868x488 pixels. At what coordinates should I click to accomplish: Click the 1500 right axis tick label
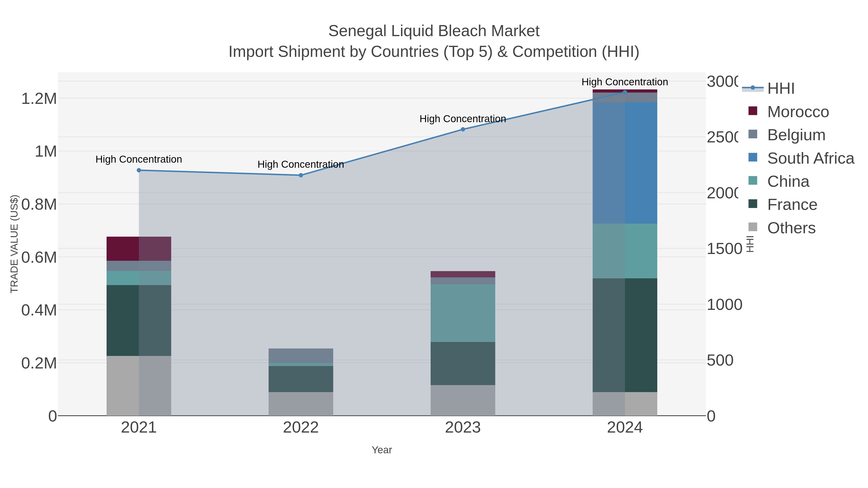tap(725, 249)
